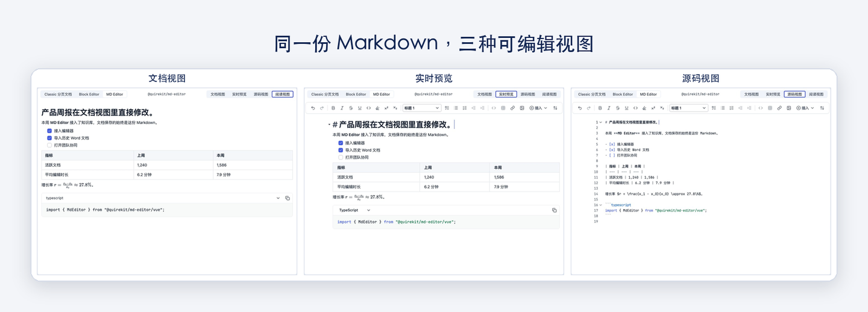Click the sort arrows icon in the 源码视图 toolbar
The height and width of the screenshot is (312, 868).
tap(822, 108)
